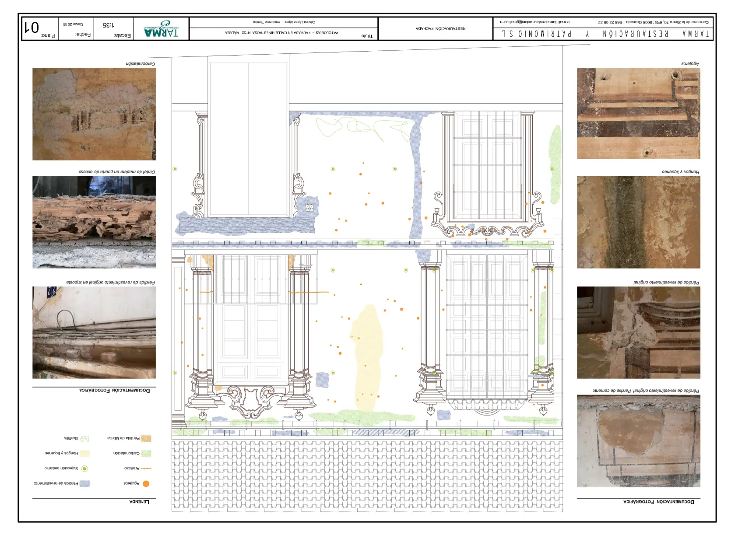Open the Hongos y líquenes photo
Viewport: 756px width, 534px height.
coord(638,222)
